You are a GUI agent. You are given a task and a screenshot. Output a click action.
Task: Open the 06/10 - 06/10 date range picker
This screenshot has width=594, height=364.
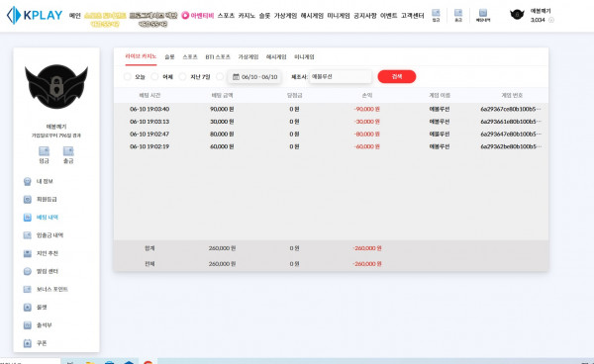(x=254, y=77)
